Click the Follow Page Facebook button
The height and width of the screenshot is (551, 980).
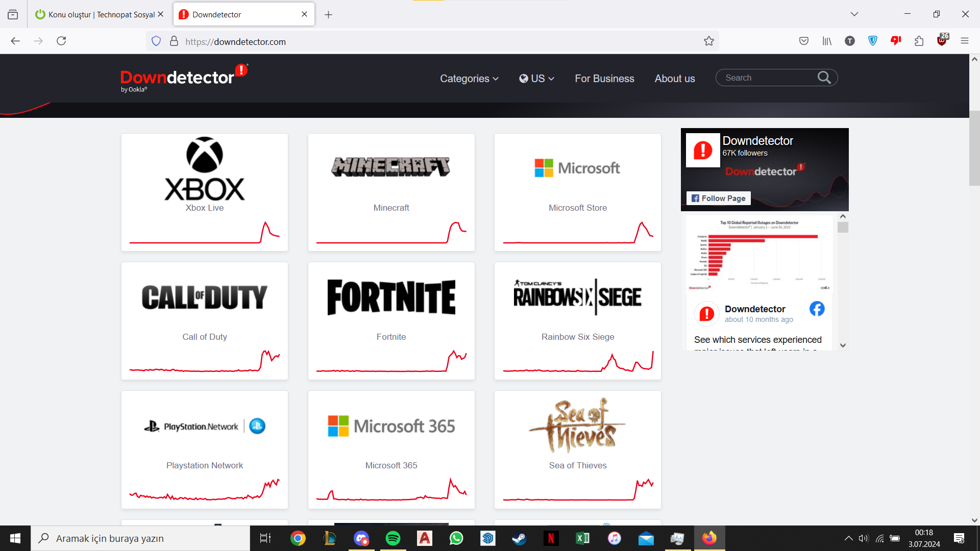pyautogui.click(x=718, y=198)
